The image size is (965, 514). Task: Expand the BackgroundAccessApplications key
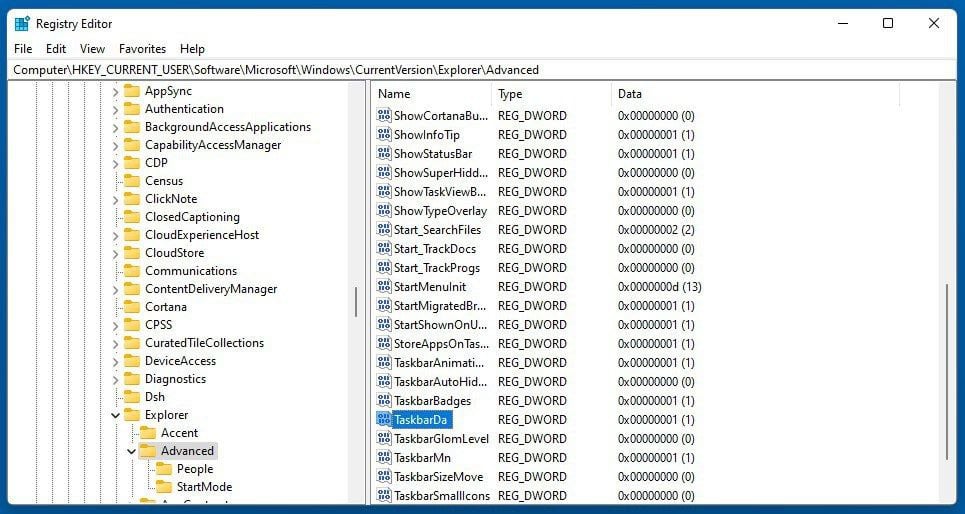tap(115, 127)
